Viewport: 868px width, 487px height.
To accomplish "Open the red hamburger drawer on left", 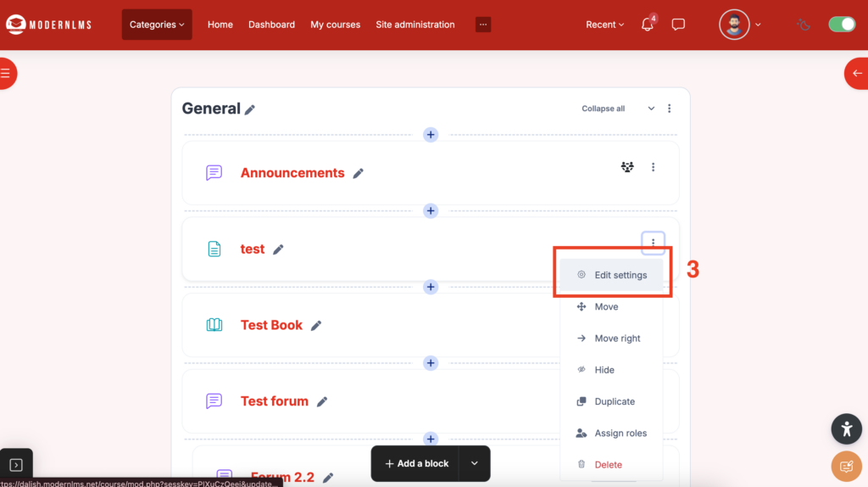I will tap(6, 74).
